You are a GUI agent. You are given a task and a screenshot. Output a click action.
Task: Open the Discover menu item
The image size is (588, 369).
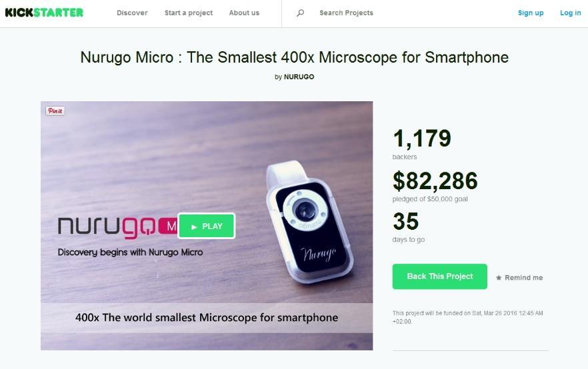(x=133, y=13)
